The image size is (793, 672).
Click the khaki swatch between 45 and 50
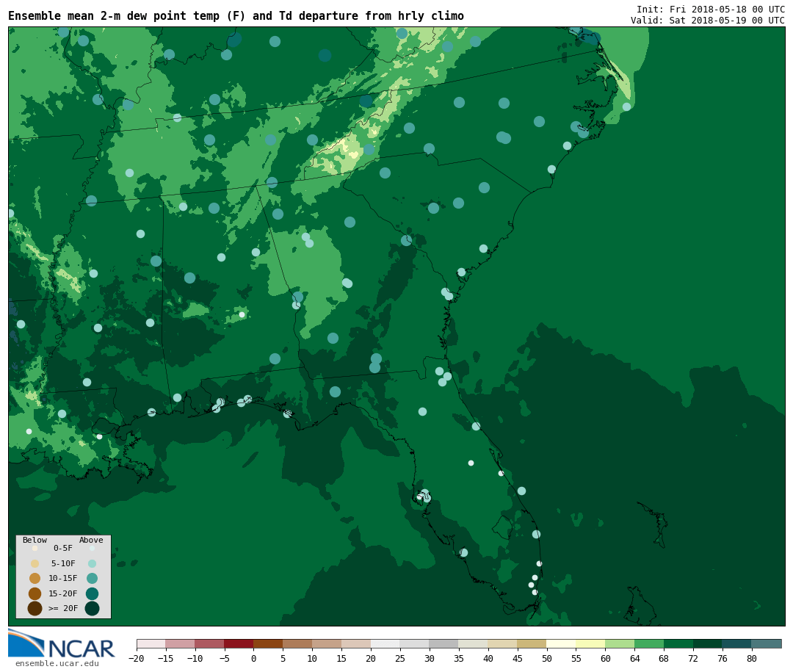[x=532, y=643]
